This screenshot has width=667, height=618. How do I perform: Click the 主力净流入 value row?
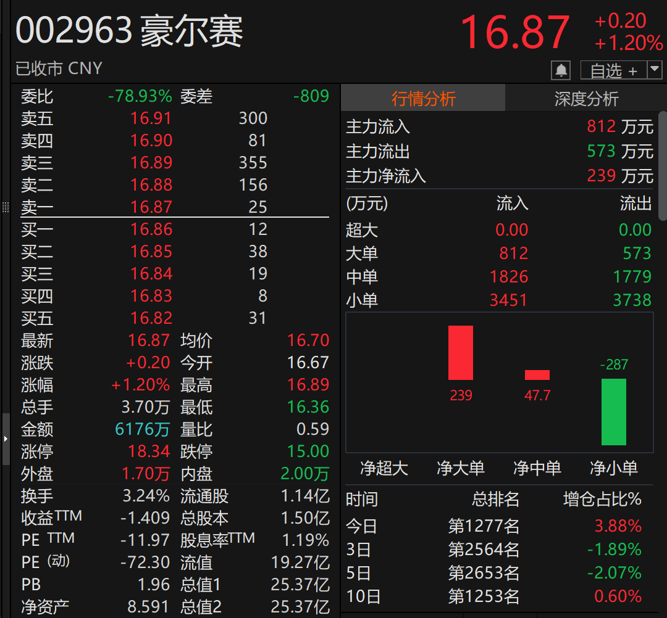pos(499,176)
